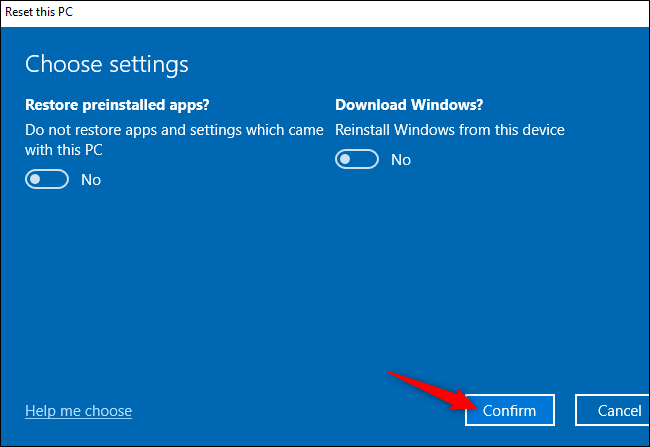Click the knob of the Download Windows toggle
Viewport: 650px width, 447px height.
pyautogui.click(x=347, y=160)
